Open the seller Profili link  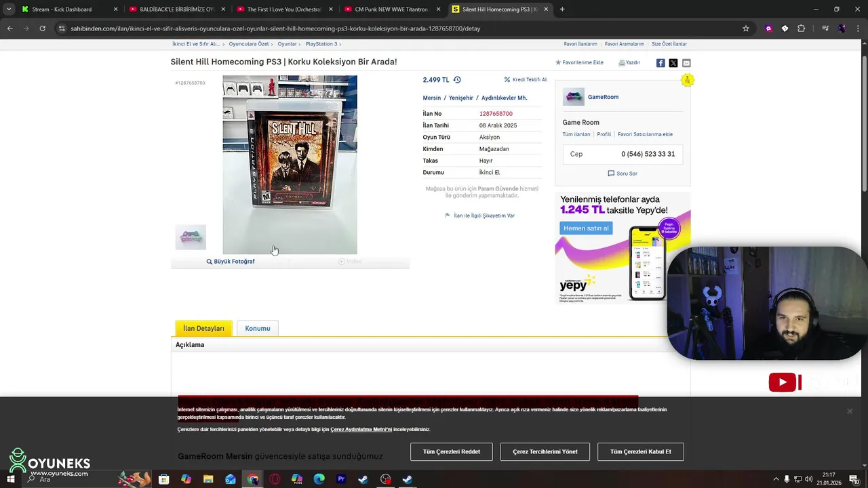point(604,134)
